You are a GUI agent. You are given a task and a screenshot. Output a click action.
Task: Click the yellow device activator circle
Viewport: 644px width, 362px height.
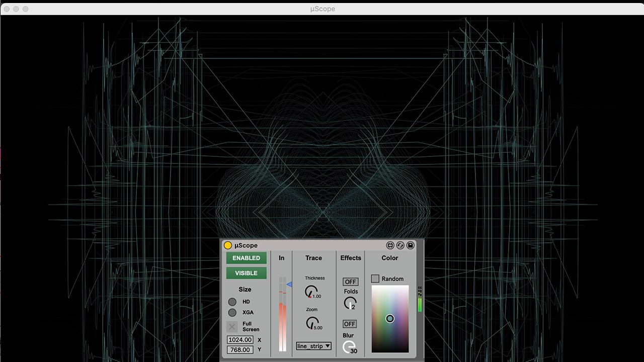point(228,245)
